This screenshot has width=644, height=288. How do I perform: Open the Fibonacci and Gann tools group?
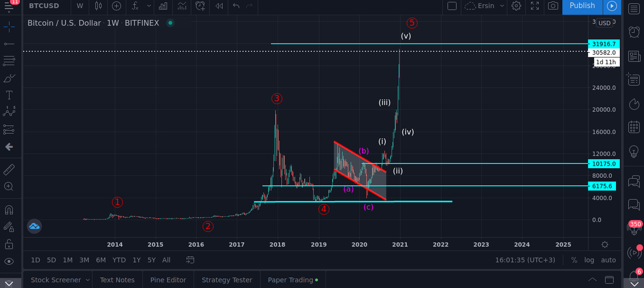[9, 61]
